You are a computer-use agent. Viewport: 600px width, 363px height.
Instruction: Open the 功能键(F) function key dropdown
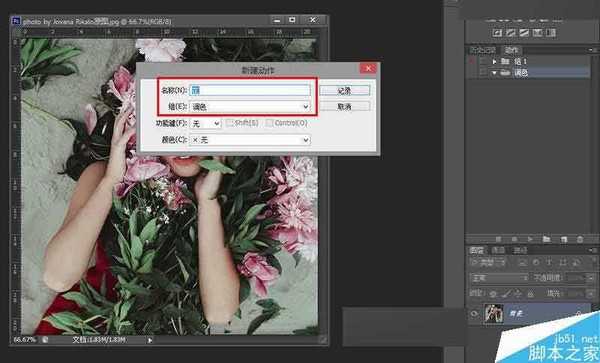(x=205, y=124)
